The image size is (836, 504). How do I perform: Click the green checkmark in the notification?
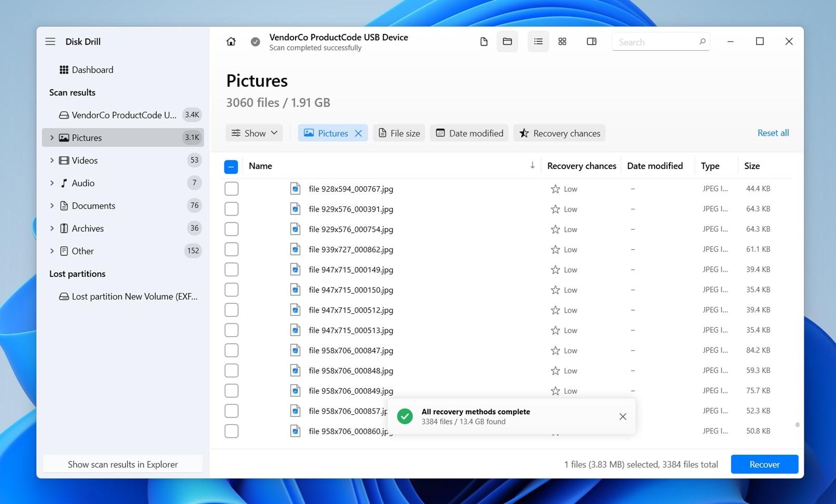tap(405, 416)
